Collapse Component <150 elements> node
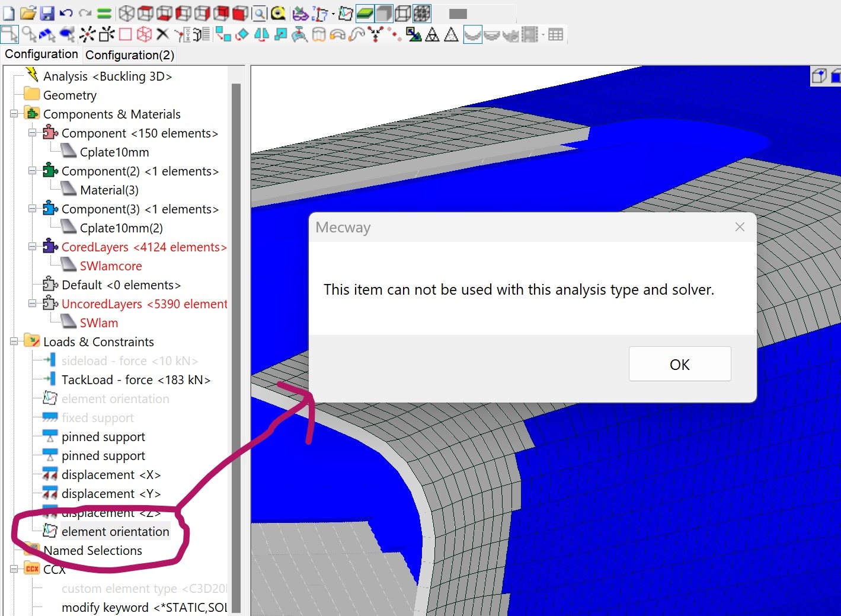Image resolution: width=841 pixels, height=616 pixels. [x=33, y=133]
